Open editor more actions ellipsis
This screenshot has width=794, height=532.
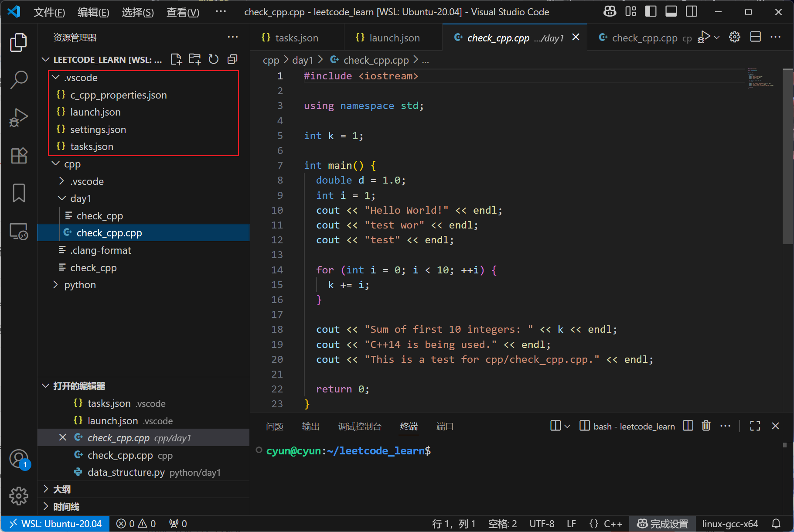pos(776,37)
